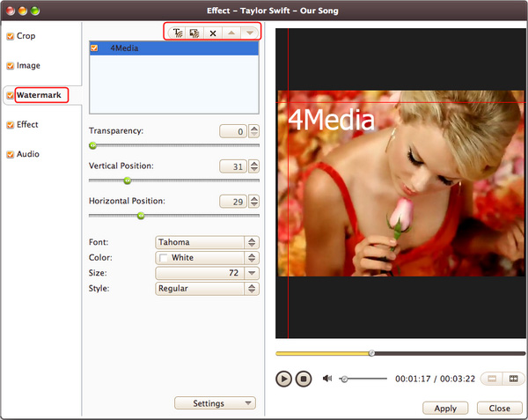Open the Font dropdown showing Tahoma
528x420 pixels.
pos(207,242)
